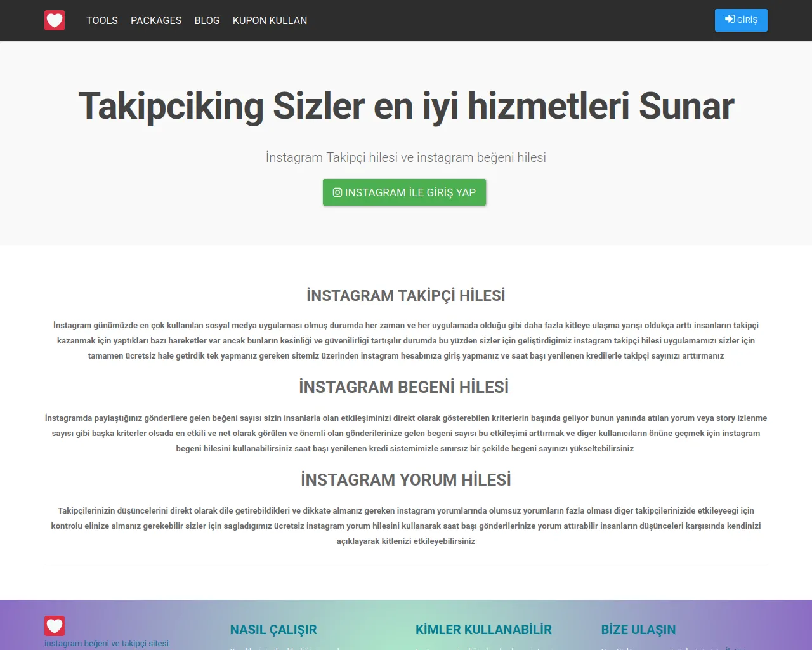Click the heart logo in the footer
Screen dimensions: 812x650
[x=55, y=626]
